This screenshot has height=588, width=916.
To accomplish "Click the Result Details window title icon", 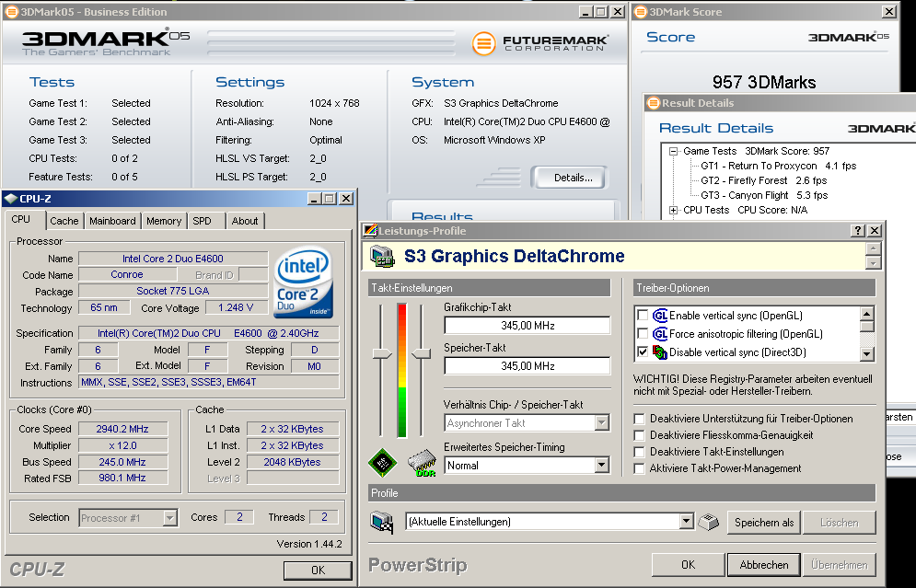I will 653,103.
